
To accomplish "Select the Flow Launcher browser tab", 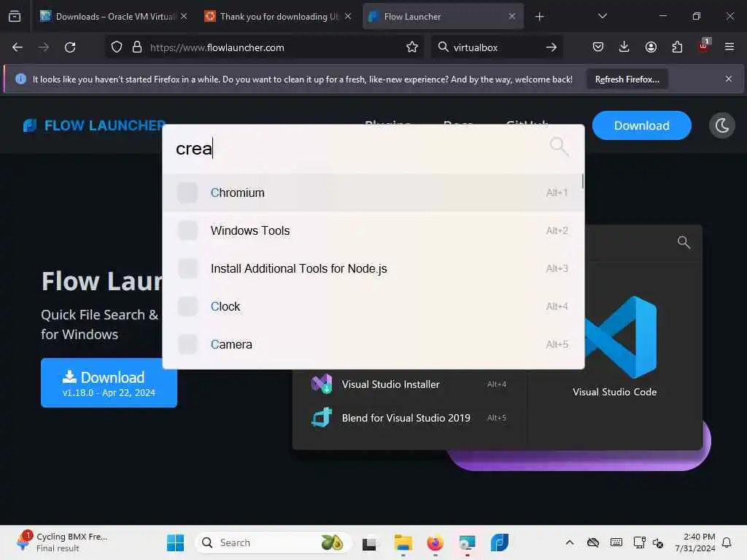I will pyautogui.click(x=443, y=16).
